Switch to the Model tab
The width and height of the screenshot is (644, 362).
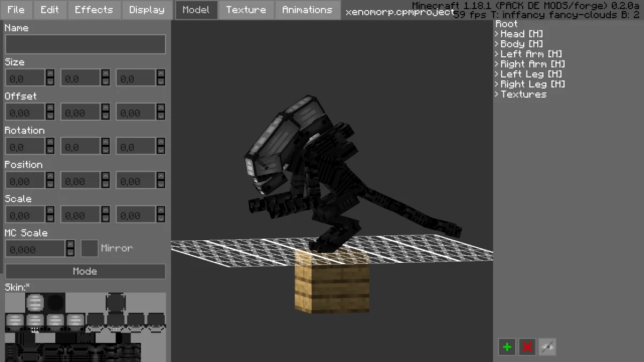[196, 10]
